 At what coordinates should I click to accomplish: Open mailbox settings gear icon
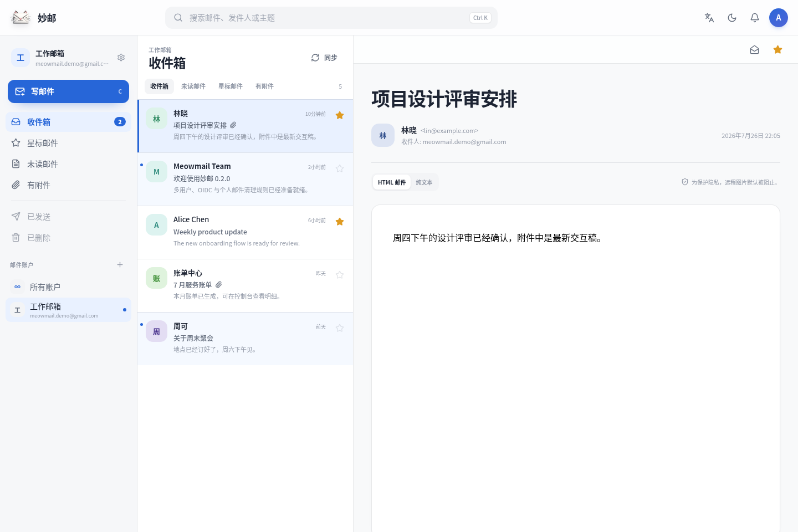coord(121,58)
